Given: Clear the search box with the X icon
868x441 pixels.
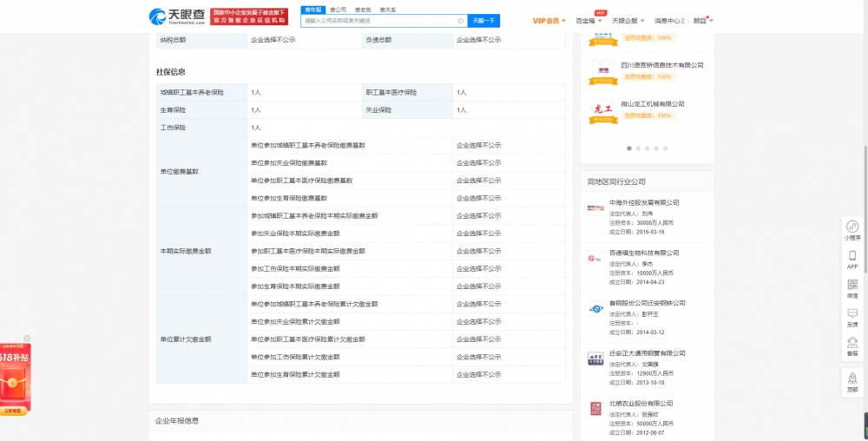Looking at the screenshot, I should point(461,21).
